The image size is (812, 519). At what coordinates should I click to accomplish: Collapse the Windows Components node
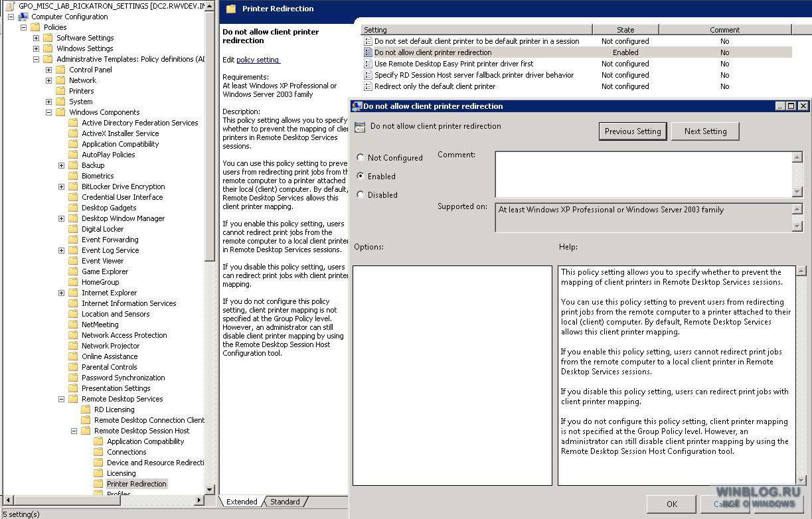point(49,112)
